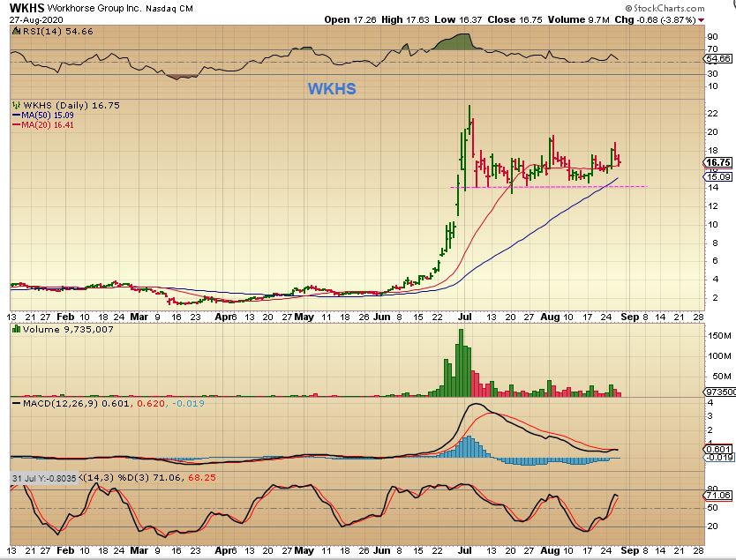This screenshot has width=736, height=560.
Task: Click the RSI(14) 54.66 legend text
Action: point(57,32)
